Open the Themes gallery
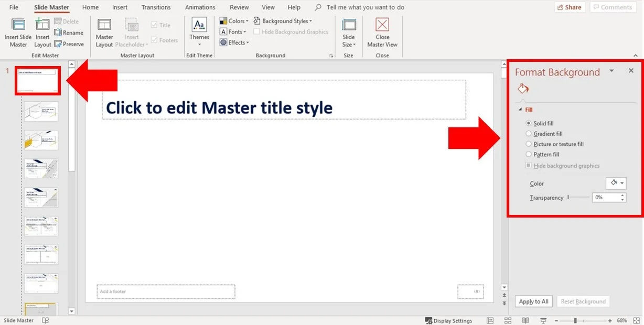 [199, 32]
